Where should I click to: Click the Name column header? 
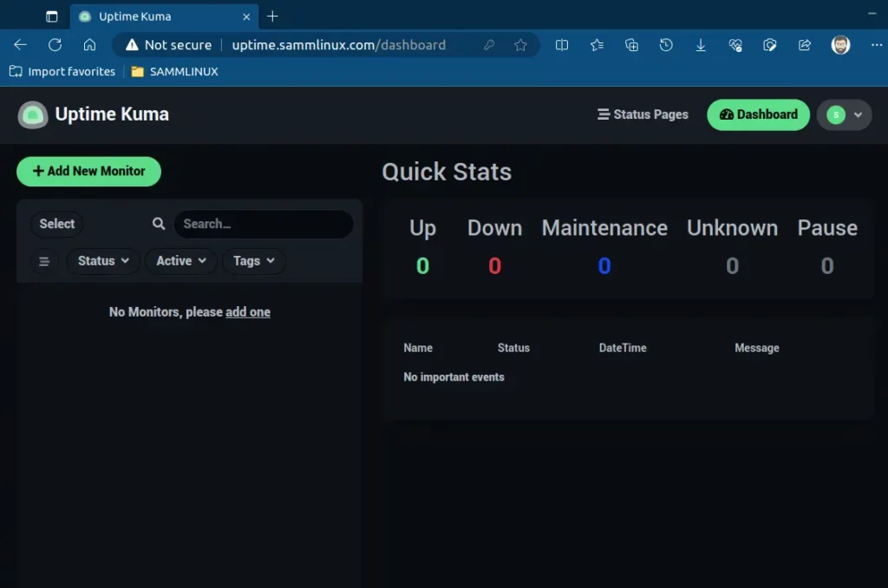(x=418, y=348)
